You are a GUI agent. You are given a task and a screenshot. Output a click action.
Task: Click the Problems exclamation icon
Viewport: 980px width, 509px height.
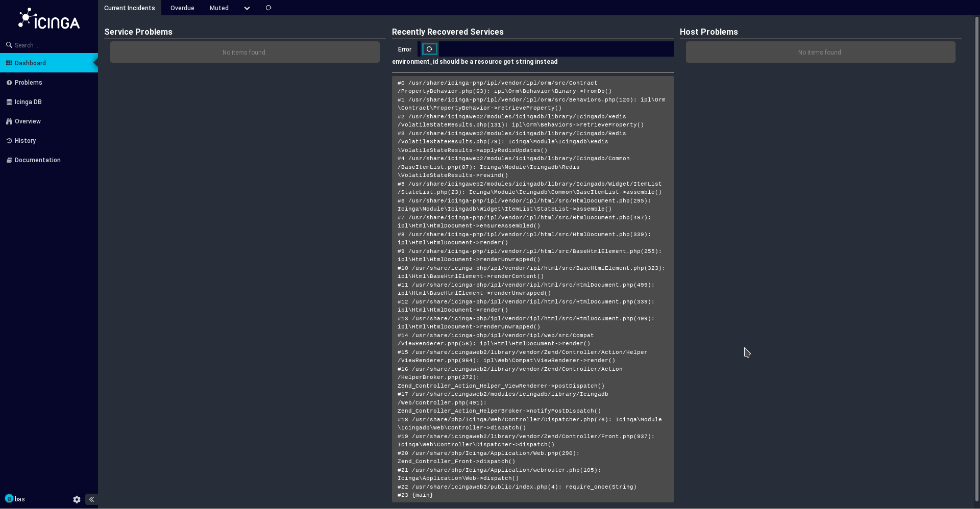[x=9, y=83]
